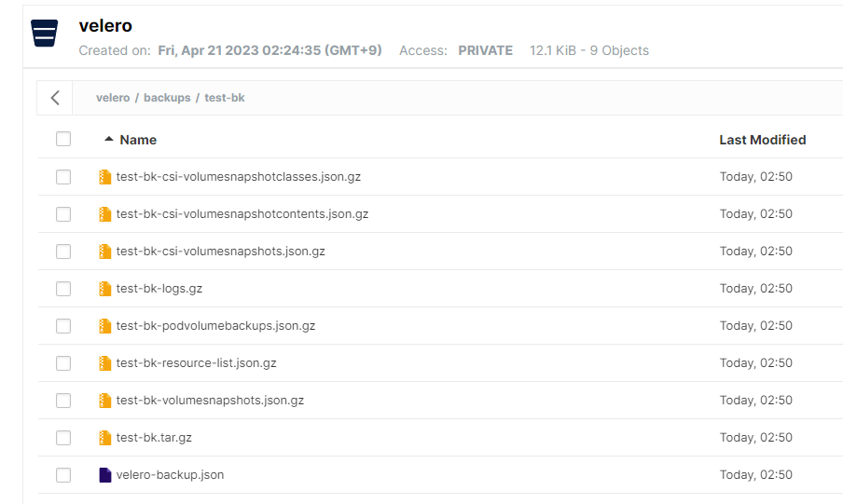The width and height of the screenshot is (843, 504).
Task: Open the backups breadcrumb link
Action: coord(167,98)
